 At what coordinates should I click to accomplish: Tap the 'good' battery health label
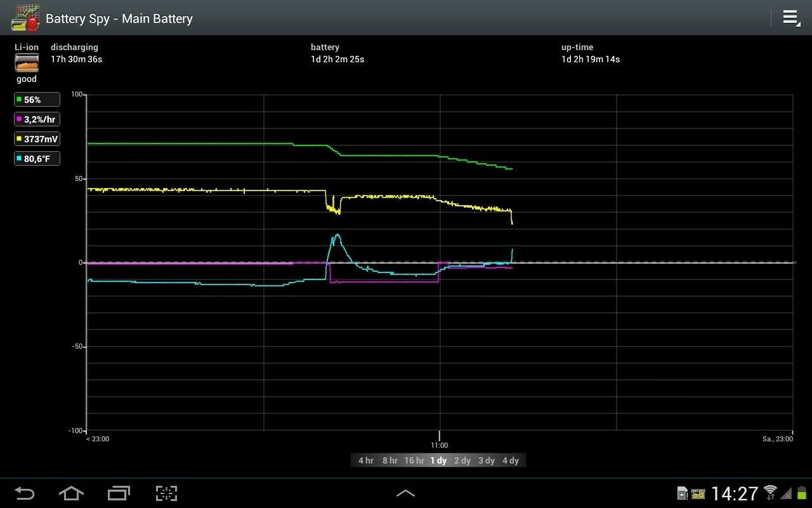(27, 79)
